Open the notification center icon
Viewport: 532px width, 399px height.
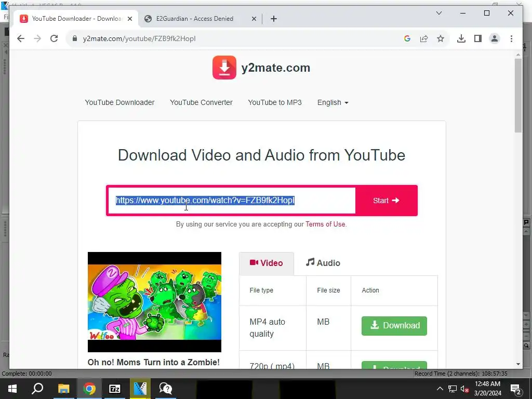pos(516,389)
